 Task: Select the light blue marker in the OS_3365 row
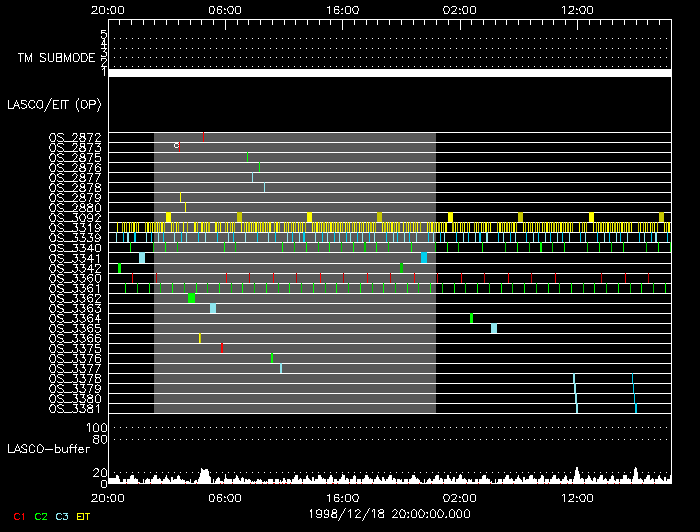pyautogui.click(x=494, y=328)
